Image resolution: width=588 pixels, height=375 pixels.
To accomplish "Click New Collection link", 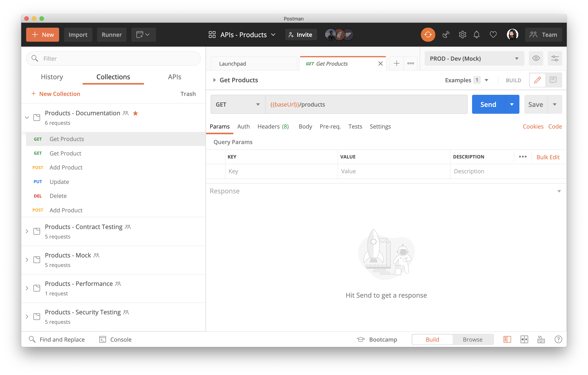I will tap(56, 94).
